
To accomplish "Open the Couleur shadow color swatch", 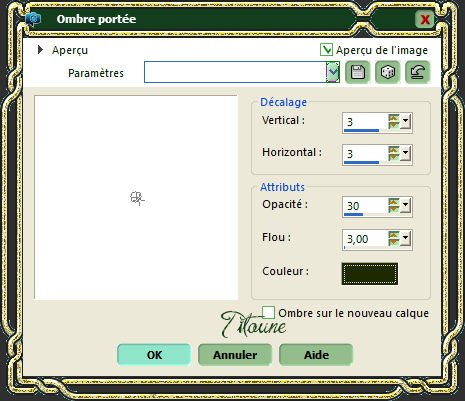I will click(x=370, y=274).
